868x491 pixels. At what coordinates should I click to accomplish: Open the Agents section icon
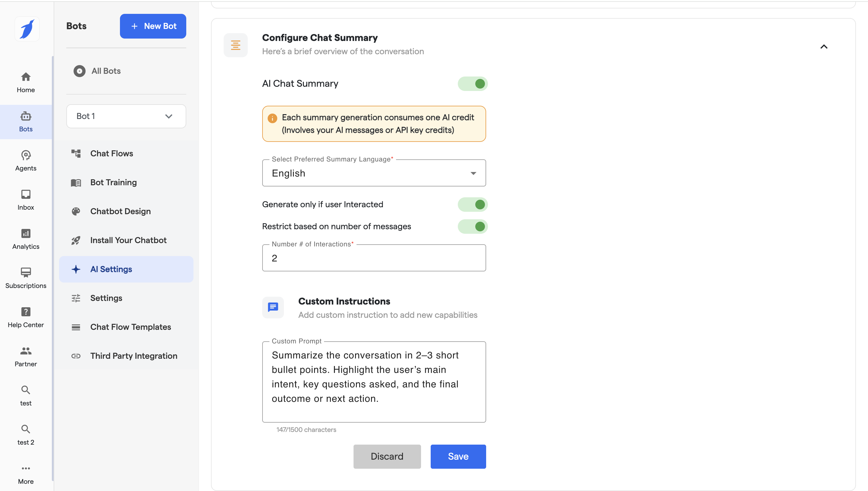[x=26, y=155]
